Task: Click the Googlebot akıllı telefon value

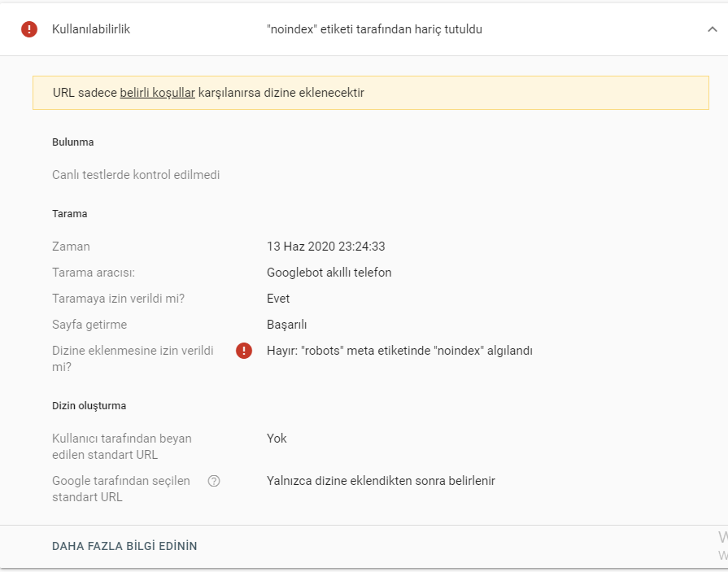Action: tap(329, 273)
